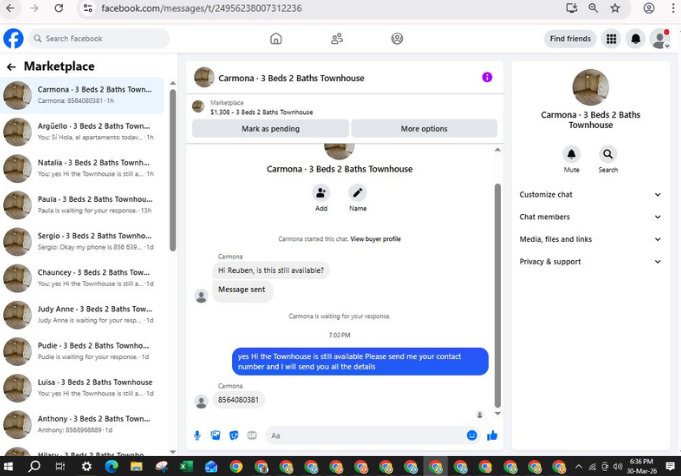Open the Home feed icon
Screen dimensions: 681x476
(x=276, y=39)
